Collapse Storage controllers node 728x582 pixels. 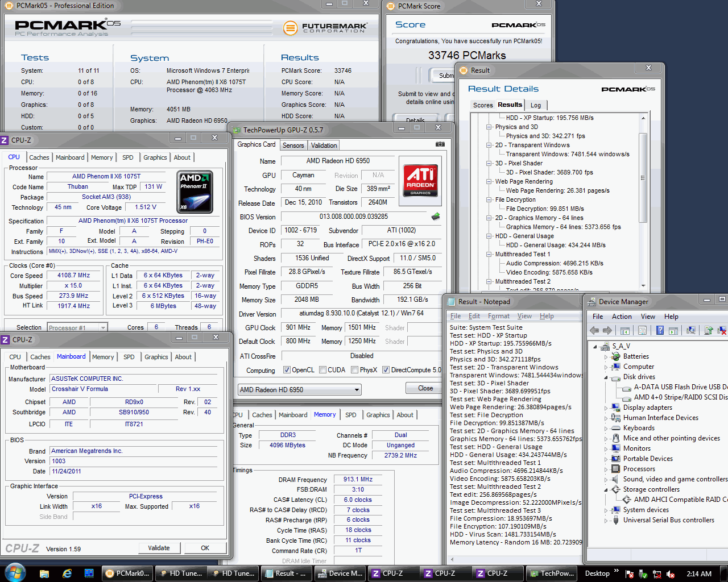pos(606,490)
